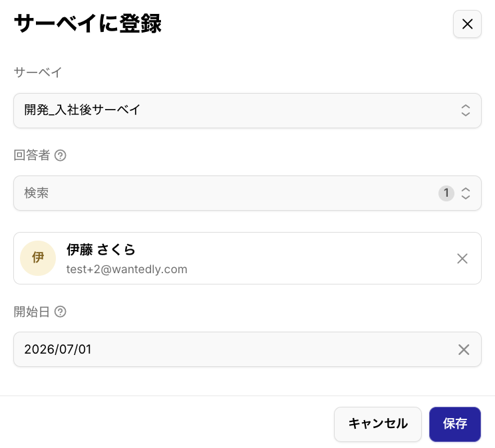Remove 伊藤 さくら from respondents
Image resolution: width=495 pixels, height=448 pixels.
tap(462, 259)
